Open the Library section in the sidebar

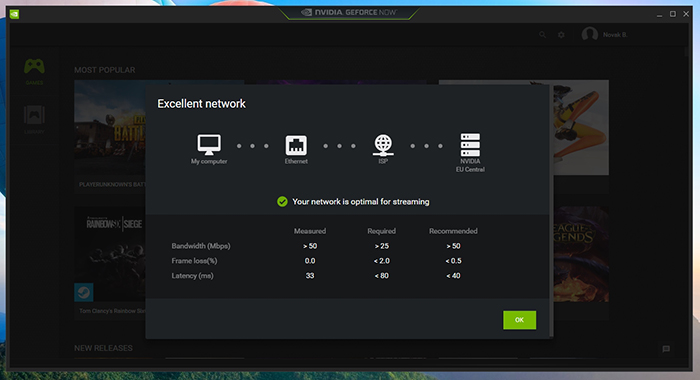coord(34,119)
